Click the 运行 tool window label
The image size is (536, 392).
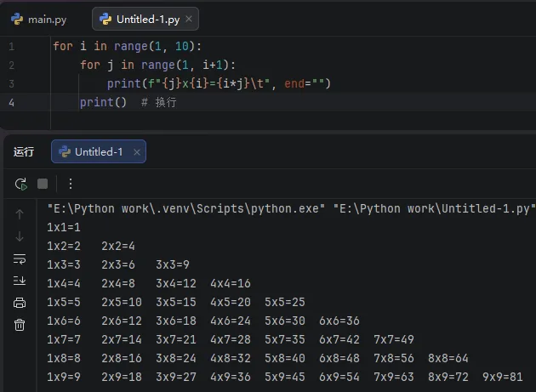(x=24, y=152)
